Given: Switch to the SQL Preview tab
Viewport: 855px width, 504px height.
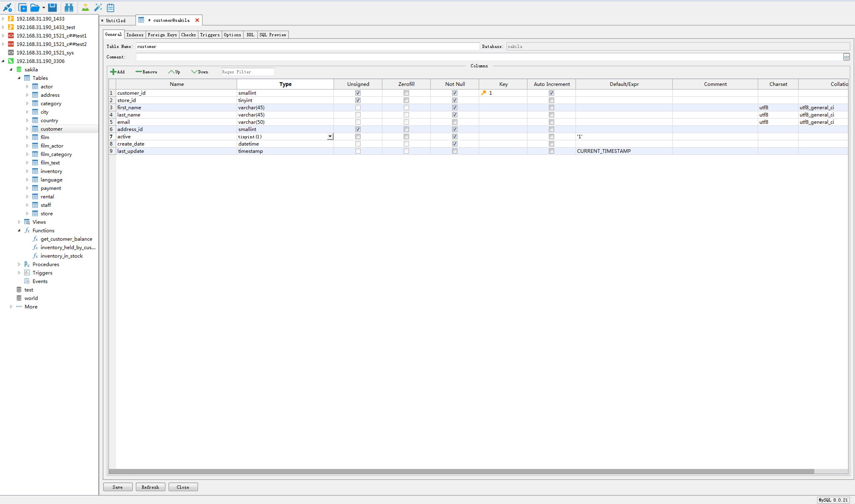Looking at the screenshot, I should click(x=273, y=35).
